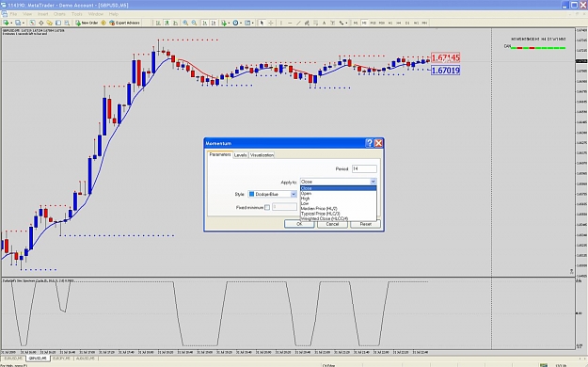
Task: Select the trendline drawing tool
Action: coord(298,23)
